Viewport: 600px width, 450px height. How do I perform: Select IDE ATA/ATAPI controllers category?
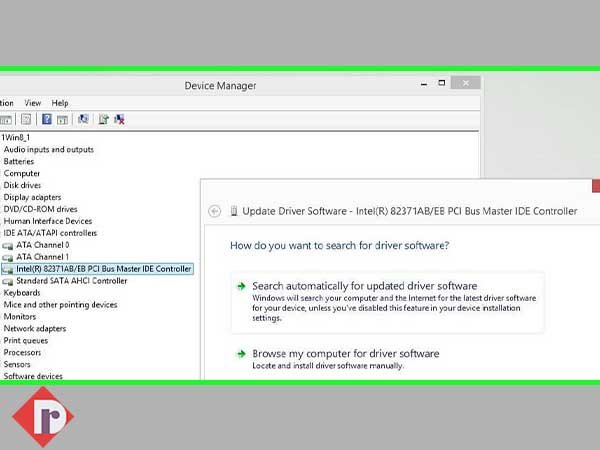pos(50,233)
